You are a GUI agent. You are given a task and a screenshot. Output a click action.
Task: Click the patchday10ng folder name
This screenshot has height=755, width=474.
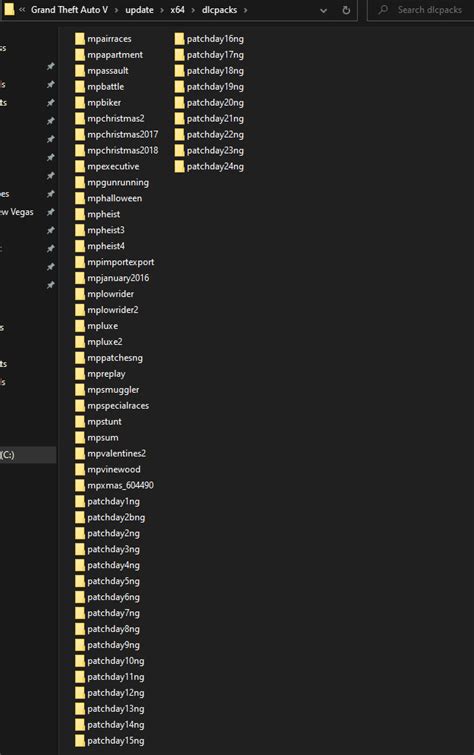point(116,661)
